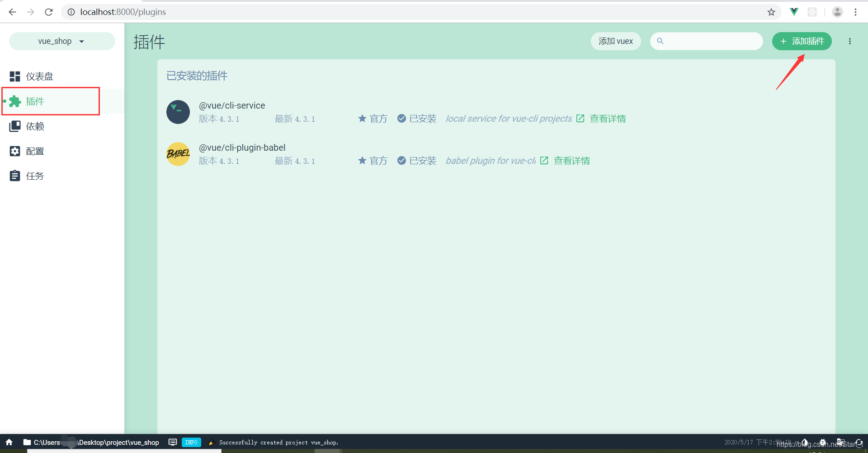Click the home icon in status bar

9,442
